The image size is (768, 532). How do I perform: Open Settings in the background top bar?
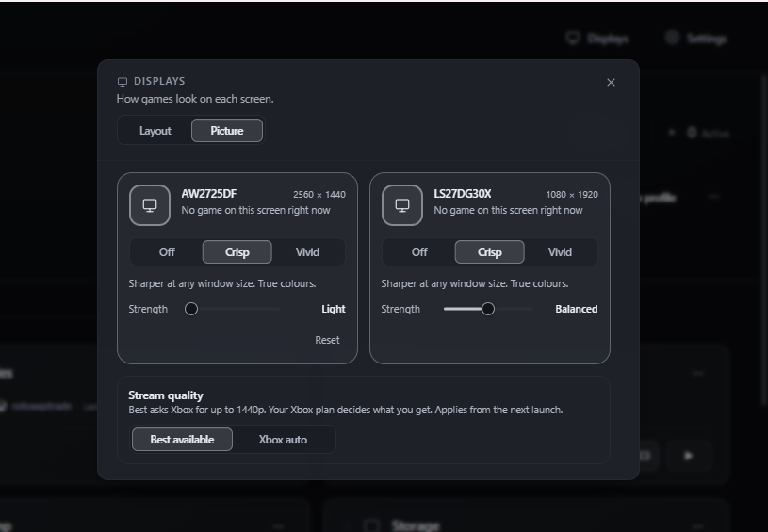click(696, 39)
